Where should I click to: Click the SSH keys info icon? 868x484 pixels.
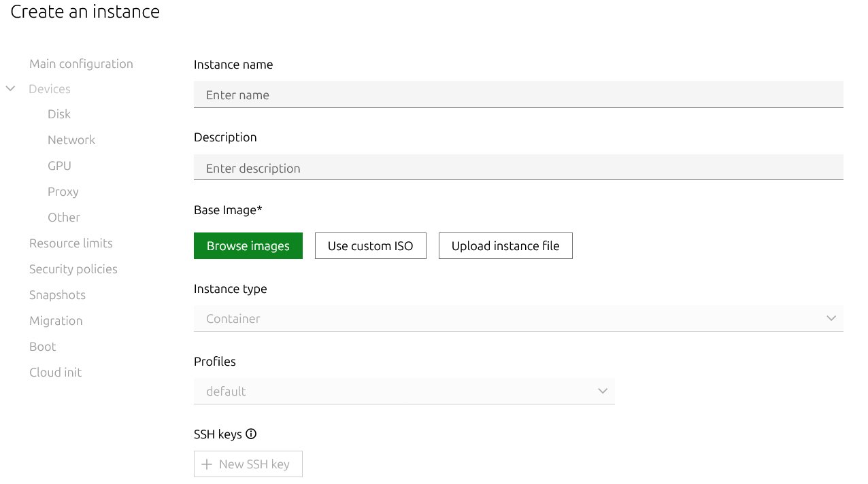pyautogui.click(x=251, y=434)
